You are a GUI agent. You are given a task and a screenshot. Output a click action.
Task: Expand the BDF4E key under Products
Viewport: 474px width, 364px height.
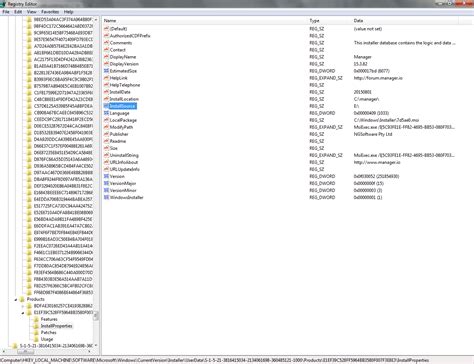[23, 306]
